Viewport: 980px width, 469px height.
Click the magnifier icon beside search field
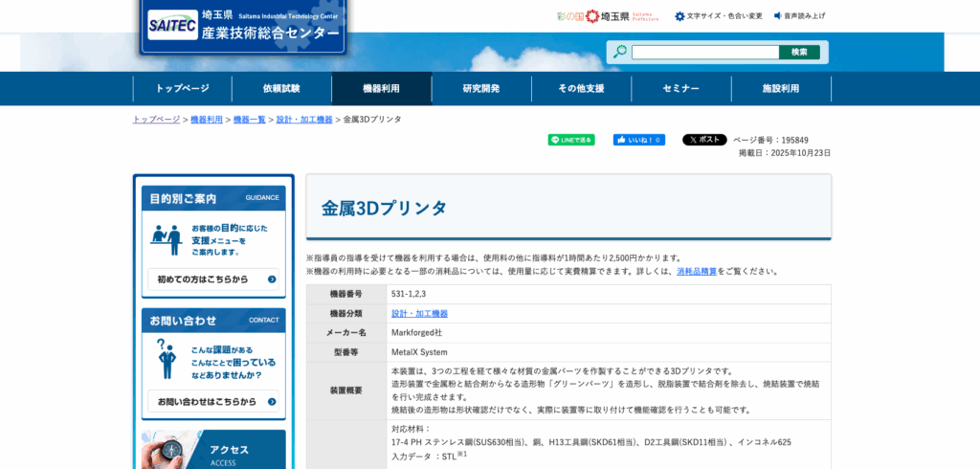click(x=619, y=52)
